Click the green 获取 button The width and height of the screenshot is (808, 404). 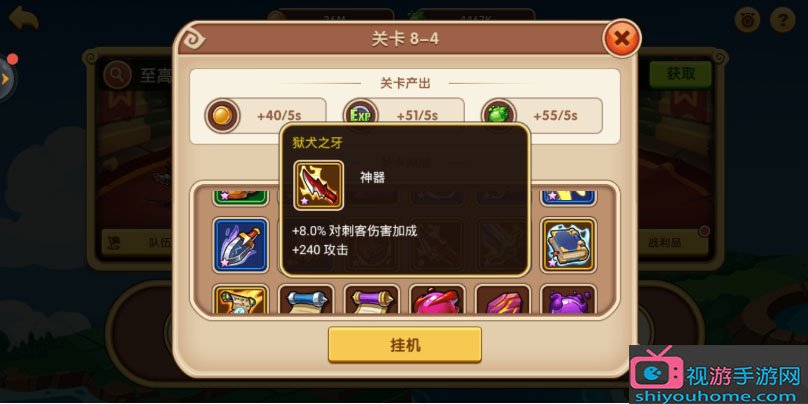click(680, 74)
